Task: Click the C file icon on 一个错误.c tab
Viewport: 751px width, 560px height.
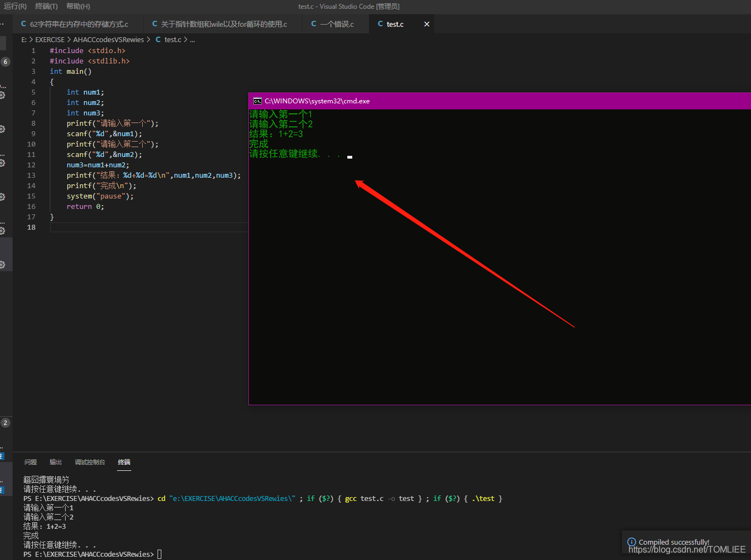Action: click(x=313, y=24)
